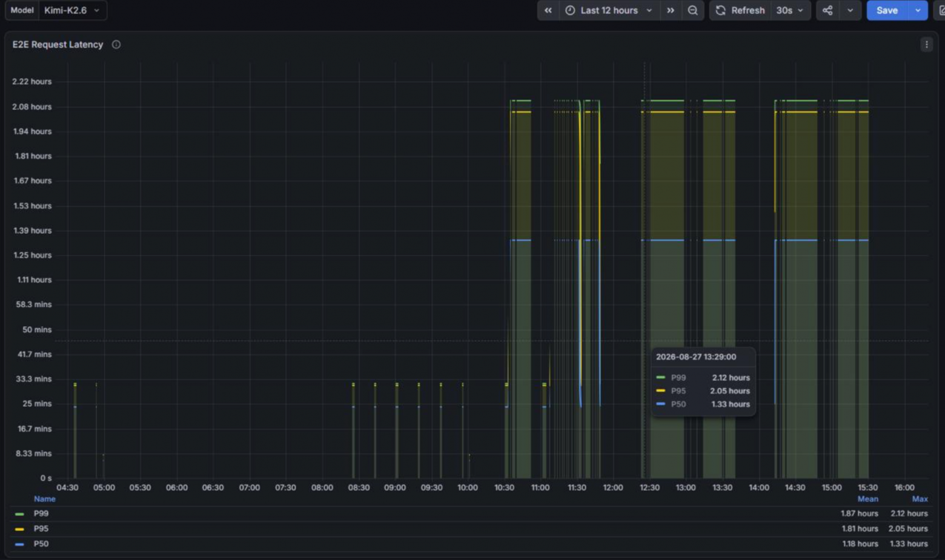The height and width of the screenshot is (560, 945).
Task: Click the Model variable label
Action: [22, 10]
